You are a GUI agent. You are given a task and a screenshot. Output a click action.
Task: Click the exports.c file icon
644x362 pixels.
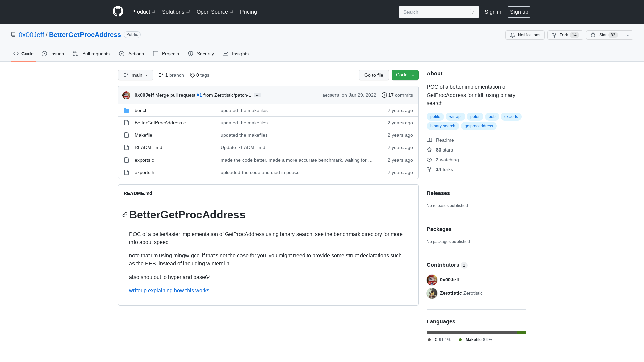click(x=126, y=160)
